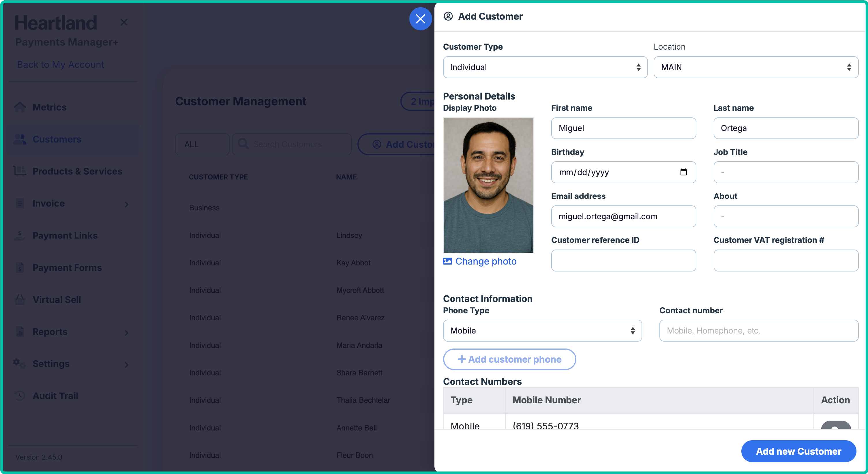868x474 pixels.
Task: Expand the Reports submenu chevron
Action: pos(126,333)
